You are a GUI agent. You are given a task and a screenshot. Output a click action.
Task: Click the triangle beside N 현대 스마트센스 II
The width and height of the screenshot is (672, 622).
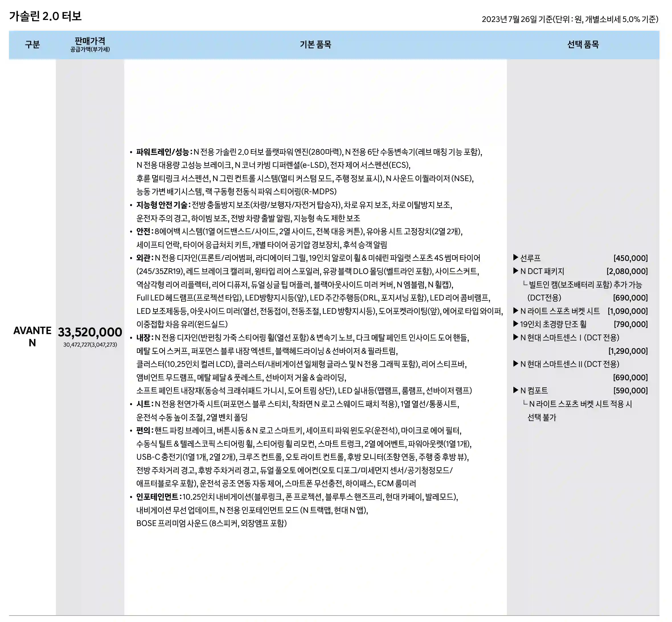point(515,364)
